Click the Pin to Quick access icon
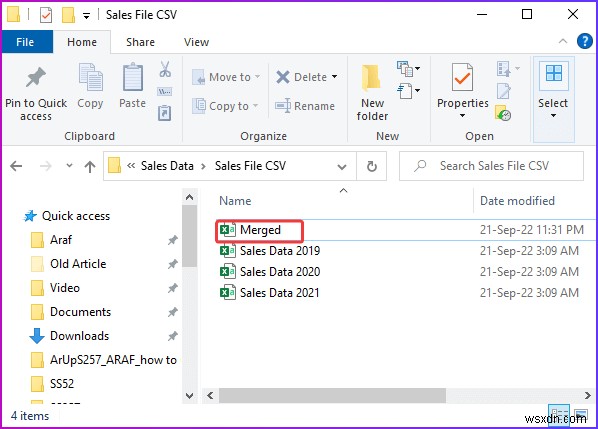The height and width of the screenshot is (429, 598). [36, 77]
